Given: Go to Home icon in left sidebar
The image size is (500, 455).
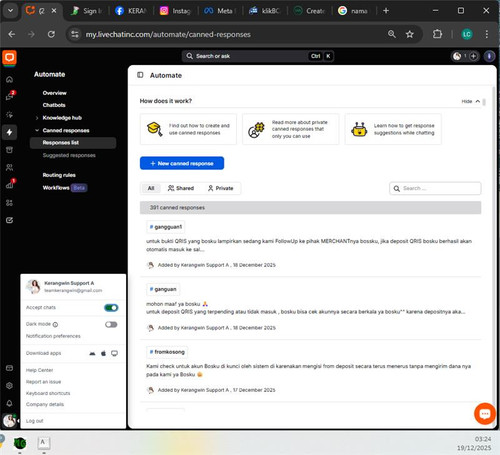Looking at the screenshot, I should [9, 79].
